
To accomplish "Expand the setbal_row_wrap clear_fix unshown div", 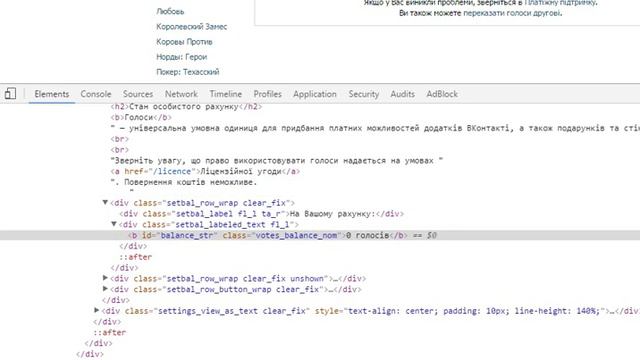I will 105,278.
